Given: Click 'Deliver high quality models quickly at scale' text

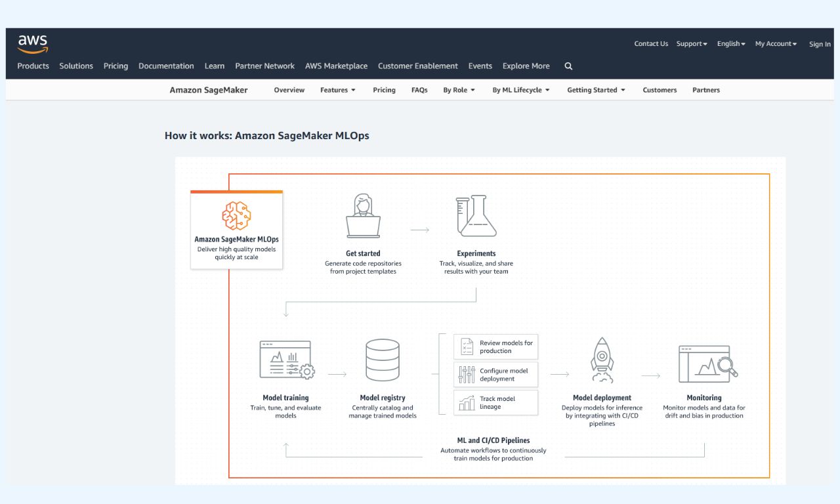Looking at the screenshot, I should (x=236, y=253).
